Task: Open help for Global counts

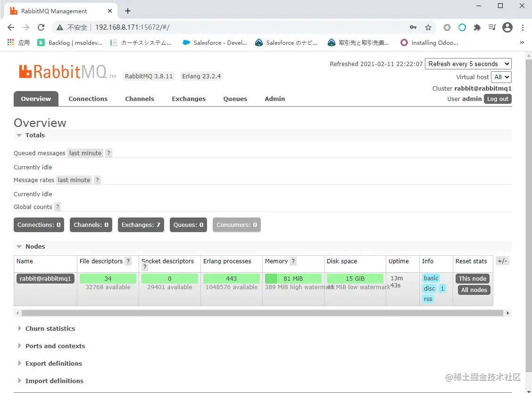Action: [x=58, y=207]
